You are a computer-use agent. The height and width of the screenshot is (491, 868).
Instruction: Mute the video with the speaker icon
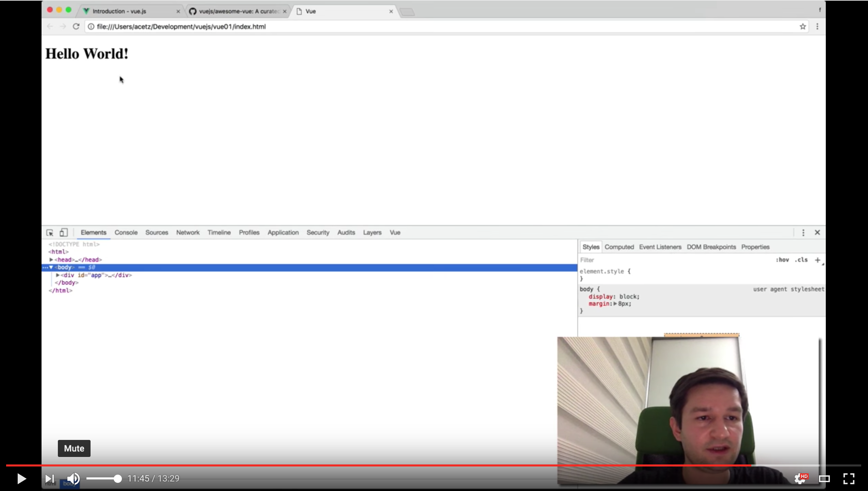pos(73,478)
